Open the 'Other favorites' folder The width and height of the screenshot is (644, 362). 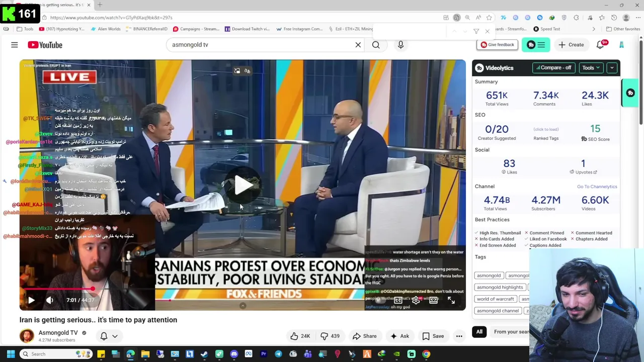pyautogui.click(x=623, y=29)
